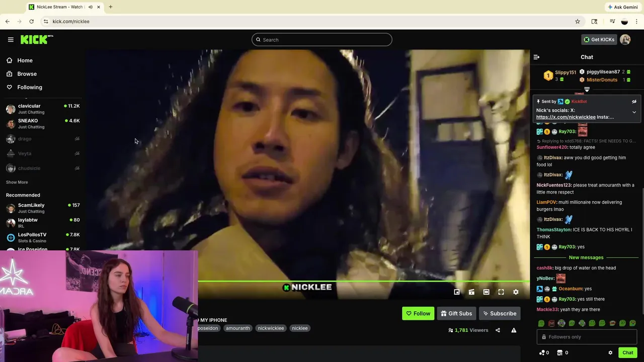
Task: Report the stream warning icon
Action: [514, 330]
